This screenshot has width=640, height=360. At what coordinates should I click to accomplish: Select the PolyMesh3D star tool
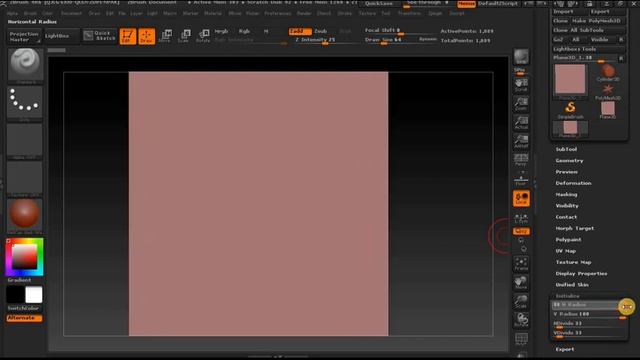tap(608, 91)
